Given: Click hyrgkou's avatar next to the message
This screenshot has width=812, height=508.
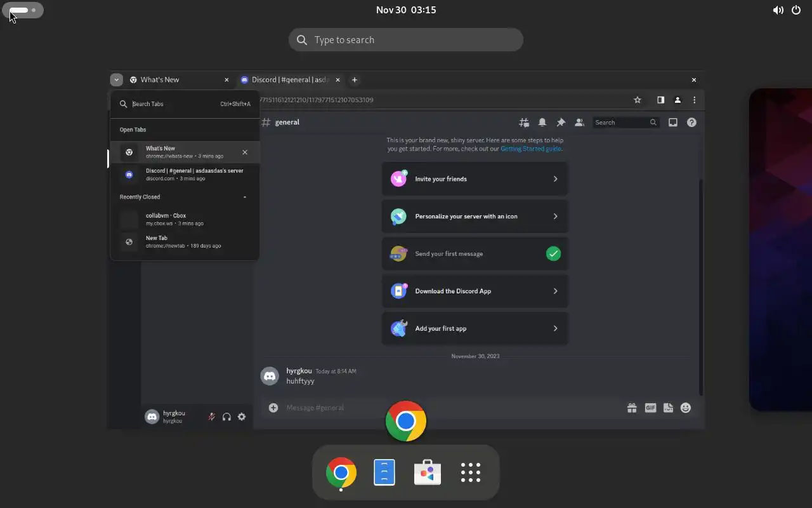Looking at the screenshot, I should pyautogui.click(x=270, y=376).
